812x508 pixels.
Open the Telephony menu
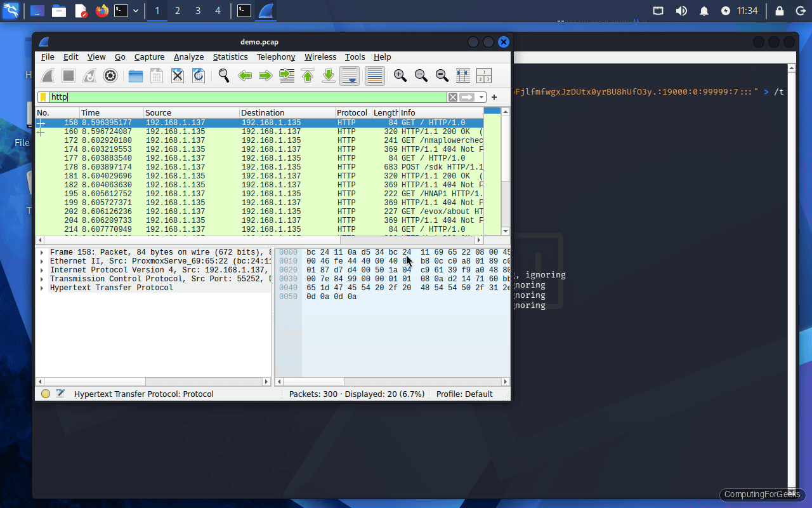(x=275, y=57)
